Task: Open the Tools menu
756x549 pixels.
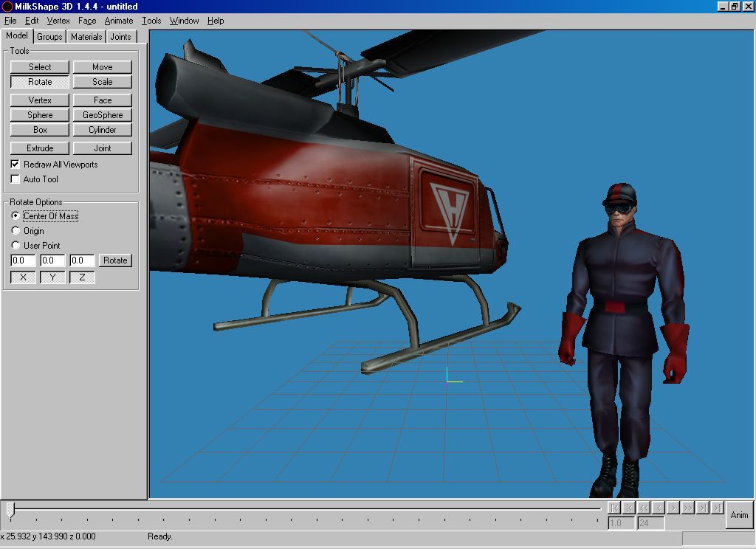Action: pyautogui.click(x=151, y=21)
